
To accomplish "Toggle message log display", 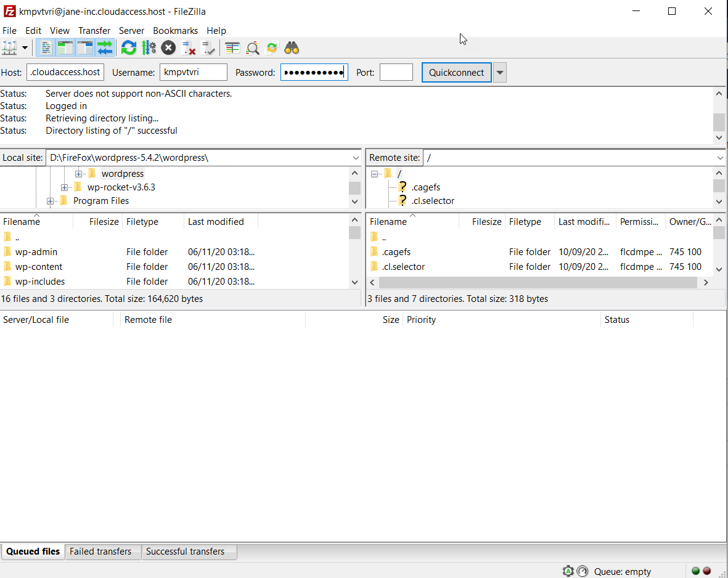I will click(46, 48).
